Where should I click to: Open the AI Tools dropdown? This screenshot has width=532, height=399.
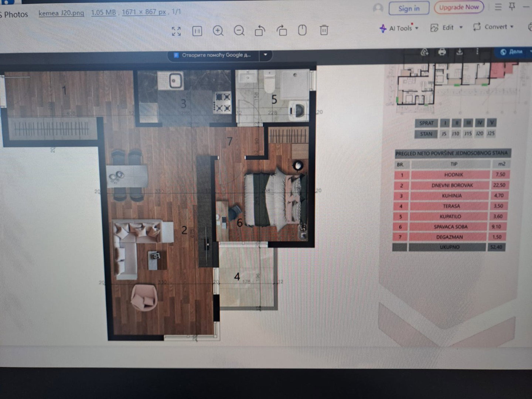pyautogui.click(x=399, y=28)
